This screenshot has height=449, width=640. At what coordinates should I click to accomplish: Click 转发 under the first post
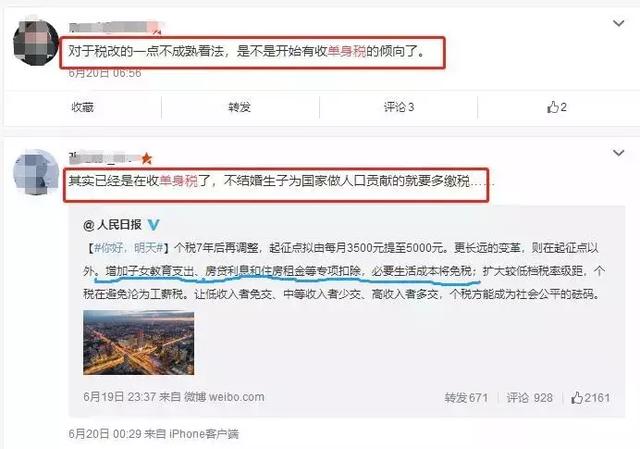coord(239,107)
